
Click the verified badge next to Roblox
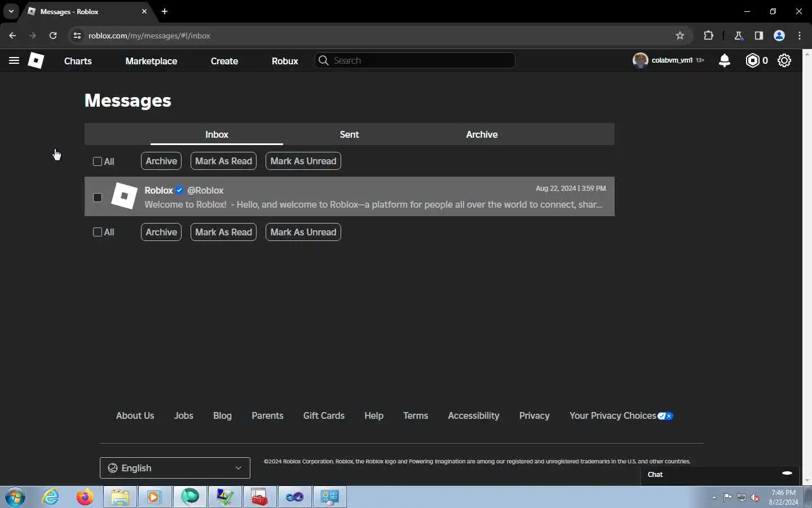point(179,190)
